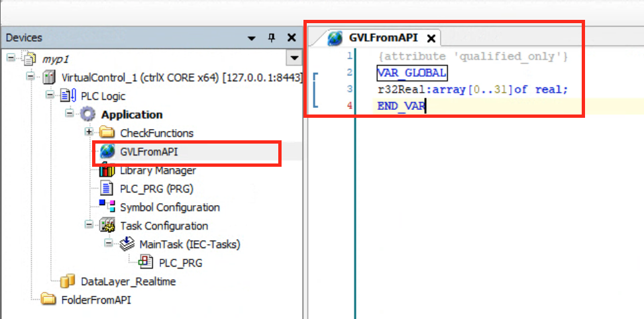This screenshot has width=644, height=319.
Task: Select the Symbol Configuration label
Action: (170, 207)
